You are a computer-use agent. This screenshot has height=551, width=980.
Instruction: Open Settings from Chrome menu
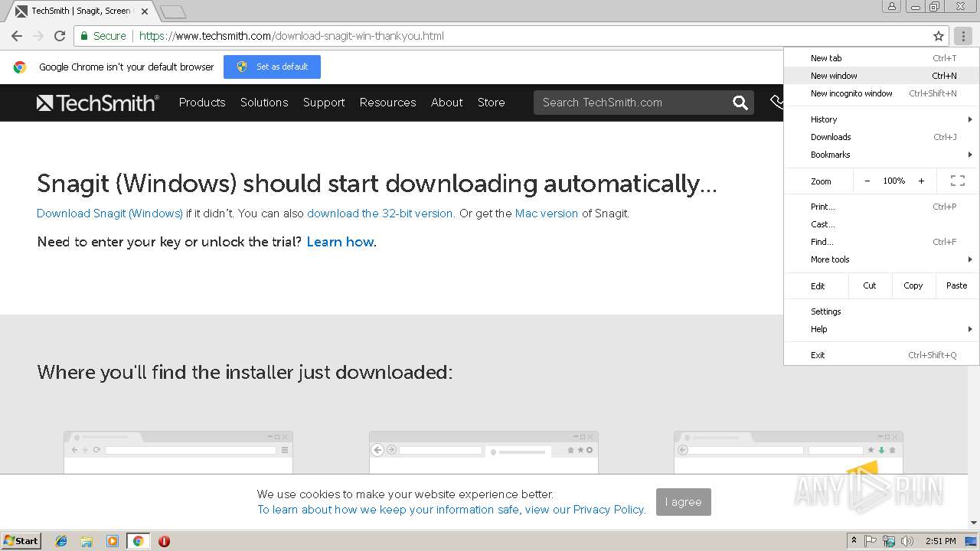pyautogui.click(x=881, y=311)
